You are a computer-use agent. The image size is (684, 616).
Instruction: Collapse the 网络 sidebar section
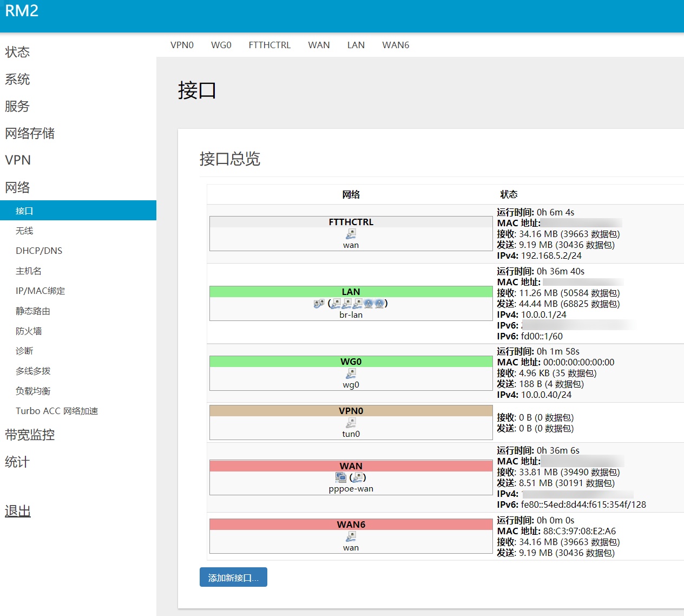[17, 187]
